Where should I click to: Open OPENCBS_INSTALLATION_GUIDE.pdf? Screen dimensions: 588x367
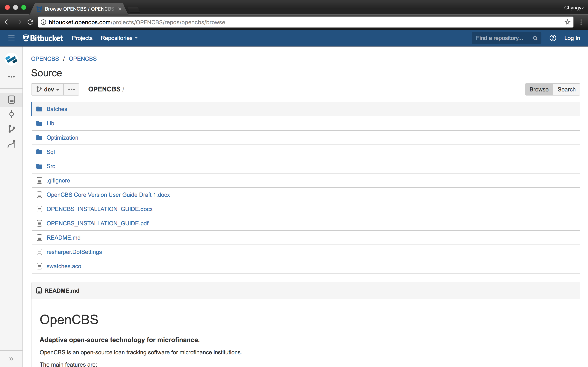[97, 223]
